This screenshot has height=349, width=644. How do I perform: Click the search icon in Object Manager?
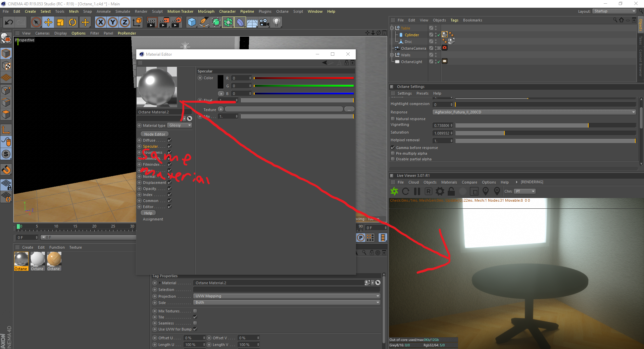[x=615, y=20]
